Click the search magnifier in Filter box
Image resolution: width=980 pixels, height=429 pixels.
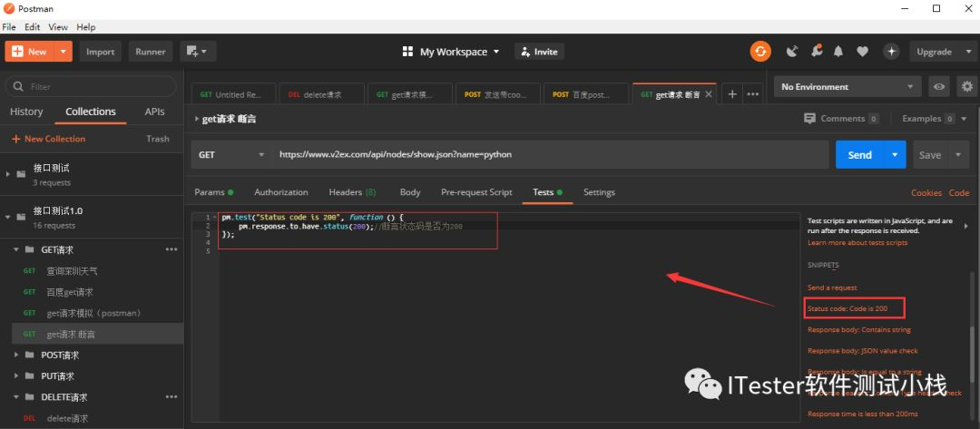coord(18,86)
